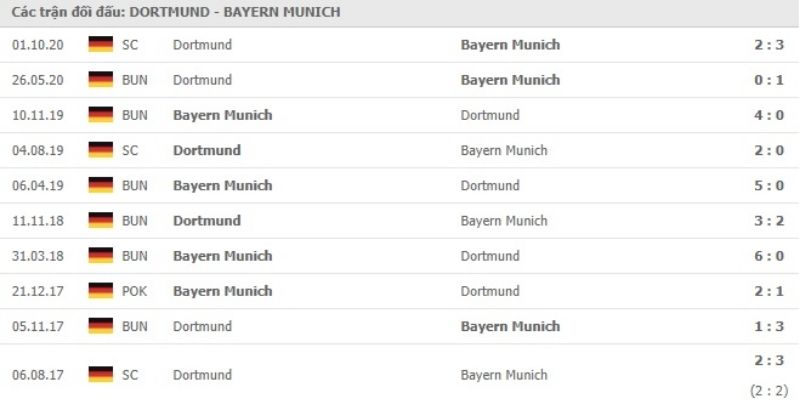
Task: Click Bayern Munich home team on 10.11.19
Action: tap(222, 115)
